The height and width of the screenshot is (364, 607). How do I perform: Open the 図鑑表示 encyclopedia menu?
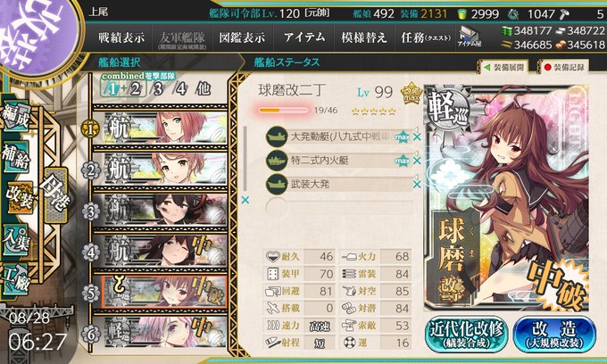tap(242, 37)
